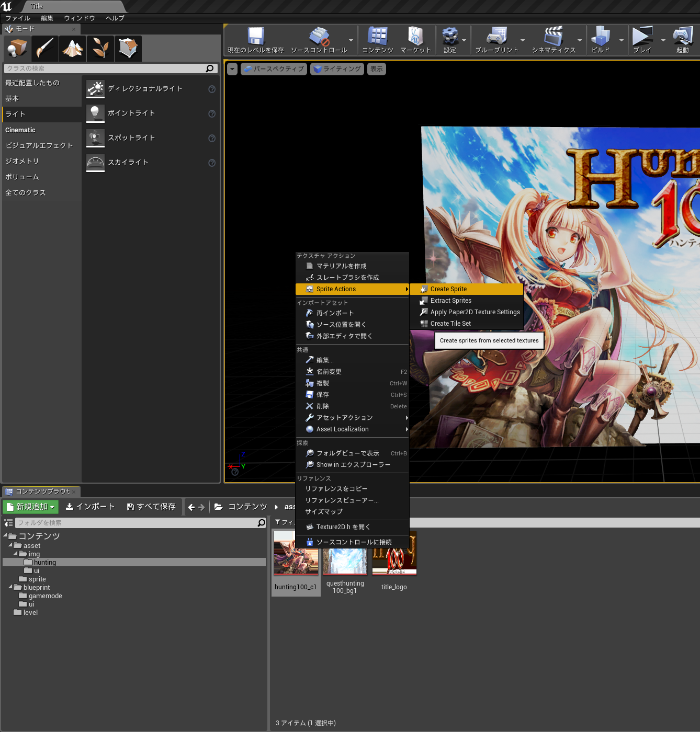The height and width of the screenshot is (732, 700).
Task: Open the プレイ button dropdown arrow
Action: (x=662, y=39)
